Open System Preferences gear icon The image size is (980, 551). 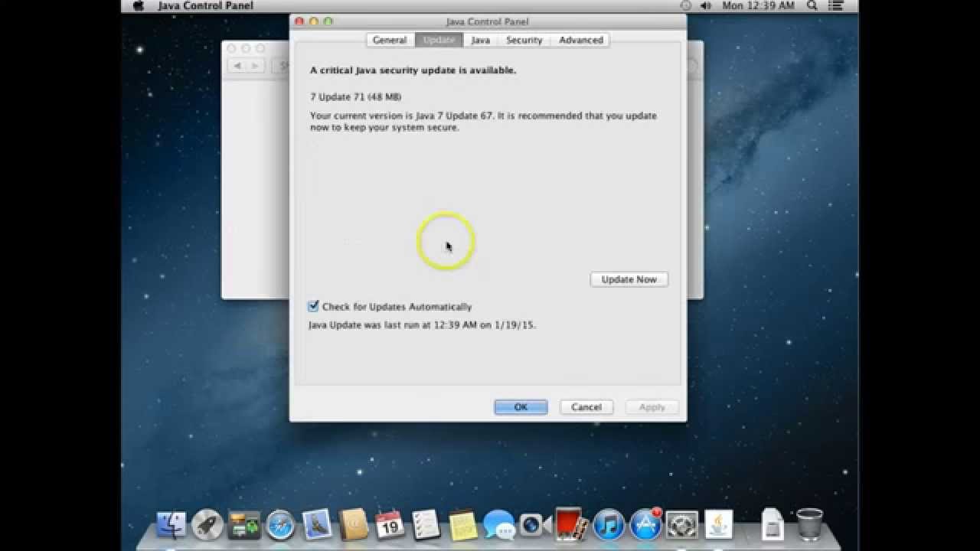tap(681, 525)
